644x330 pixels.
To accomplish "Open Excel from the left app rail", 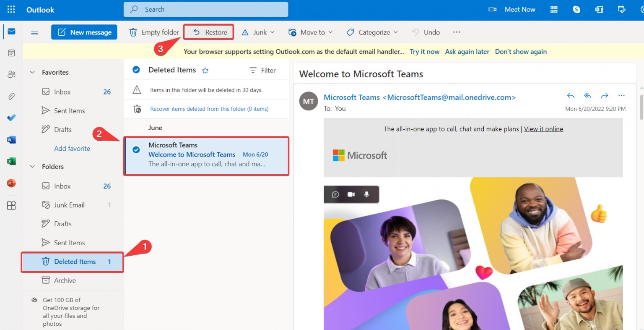I will click(x=11, y=161).
